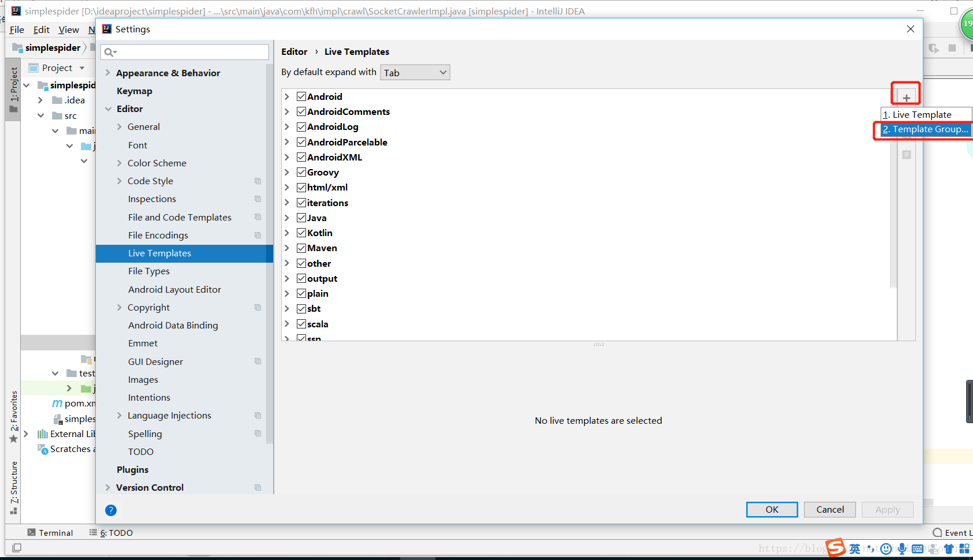This screenshot has width=973, height=560.
Task: Open Keymap settings page
Action: [135, 91]
